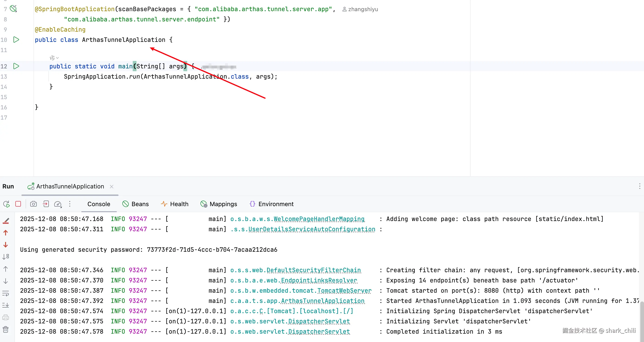The width and height of the screenshot is (644, 342).
Task: Switch to the Beans tab
Action: point(136,204)
